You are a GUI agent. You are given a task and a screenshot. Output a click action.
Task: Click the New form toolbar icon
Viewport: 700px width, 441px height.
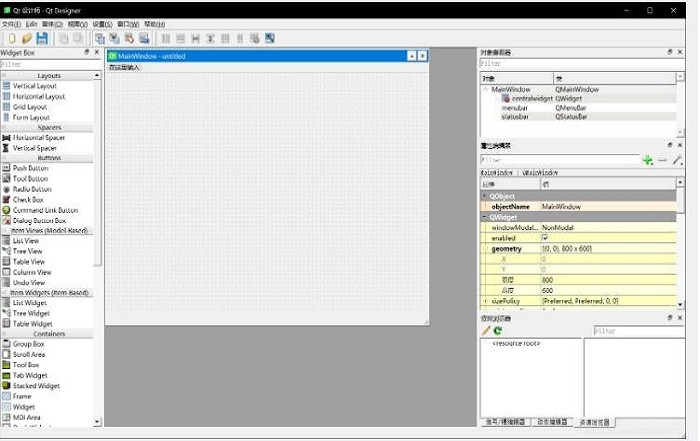click(x=11, y=38)
